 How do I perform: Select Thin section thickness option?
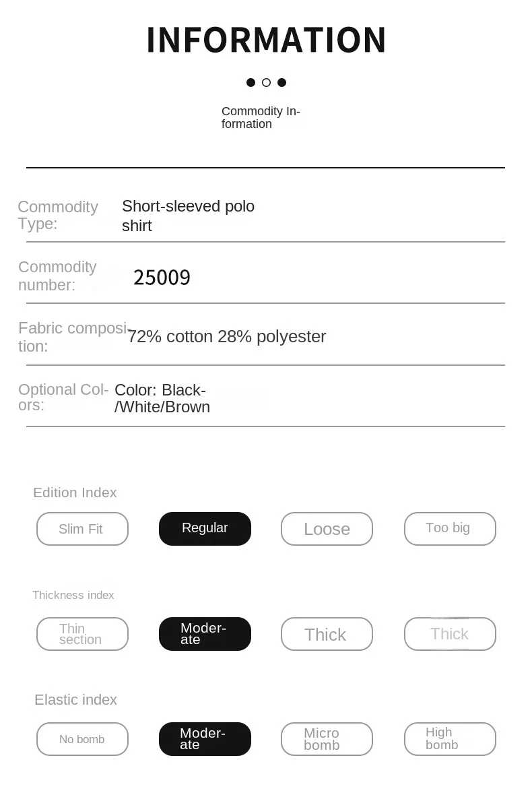click(x=82, y=634)
